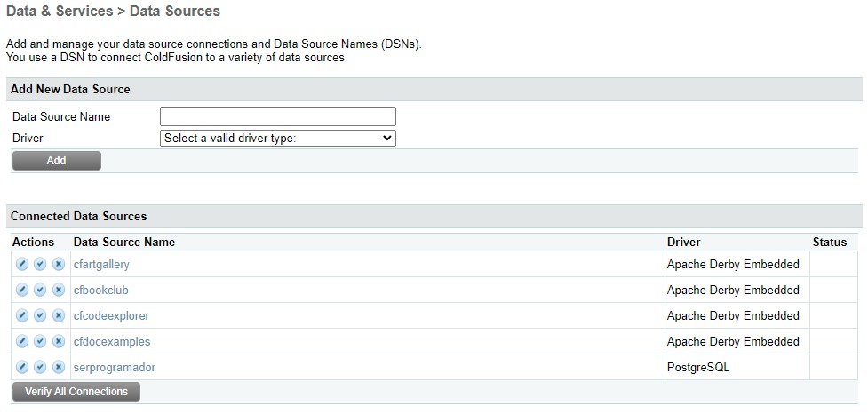Delete the cfdocexamples data source
Screen dimensions: 868x414
pyautogui.click(x=58, y=342)
